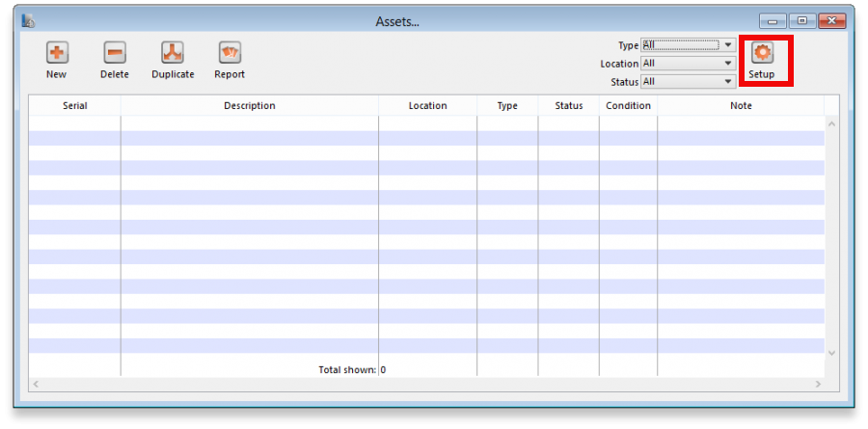Open the Setup gear icon
The width and height of the screenshot is (868, 429).
click(762, 53)
